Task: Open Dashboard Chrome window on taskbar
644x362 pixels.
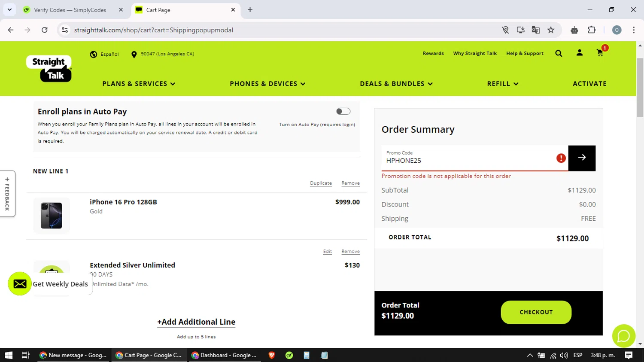Action: click(225, 355)
